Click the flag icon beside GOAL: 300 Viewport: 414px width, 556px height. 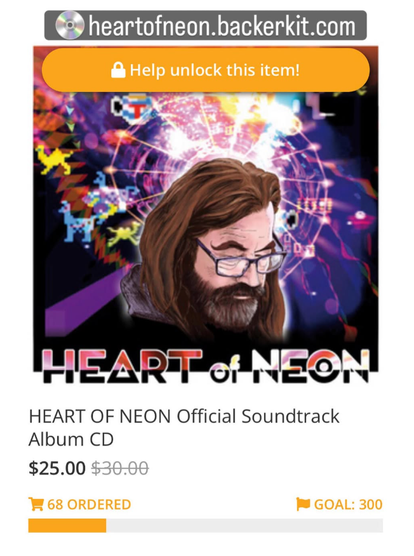tap(303, 504)
